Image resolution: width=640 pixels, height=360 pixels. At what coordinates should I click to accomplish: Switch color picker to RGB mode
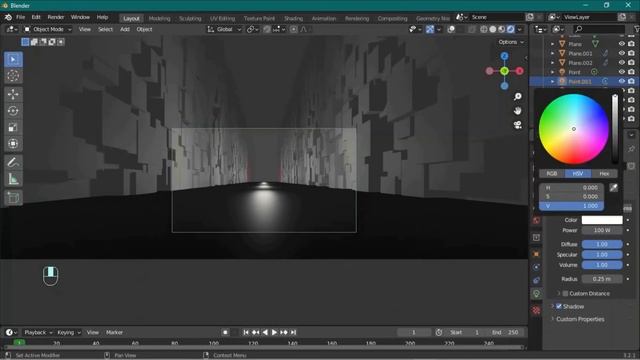coord(551,173)
